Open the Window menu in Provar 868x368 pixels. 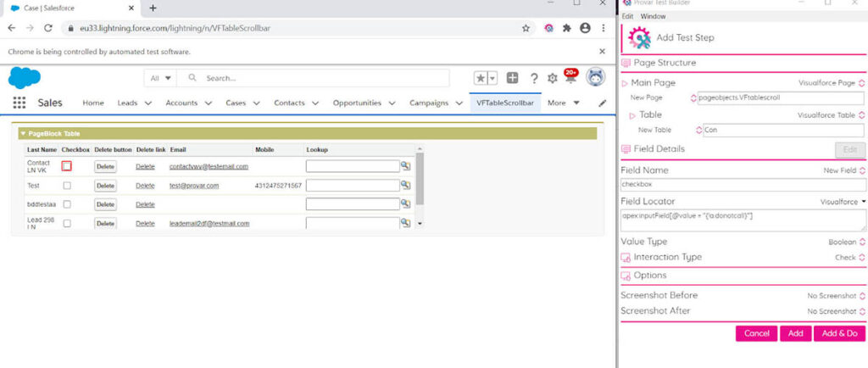point(654,17)
